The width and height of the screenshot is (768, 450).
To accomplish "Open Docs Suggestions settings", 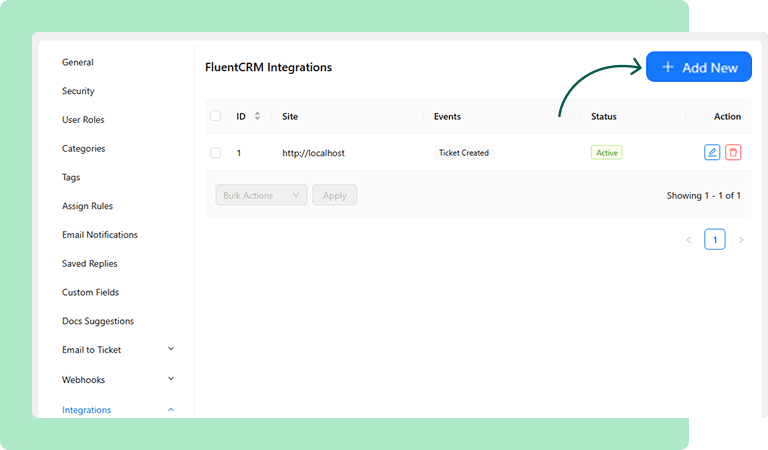I will [x=98, y=321].
